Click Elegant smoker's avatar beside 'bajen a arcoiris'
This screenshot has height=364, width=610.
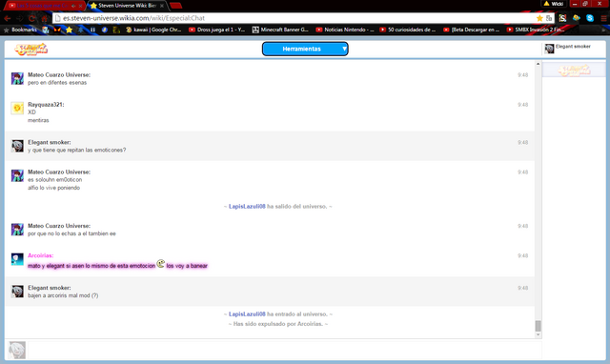coord(17,292)
